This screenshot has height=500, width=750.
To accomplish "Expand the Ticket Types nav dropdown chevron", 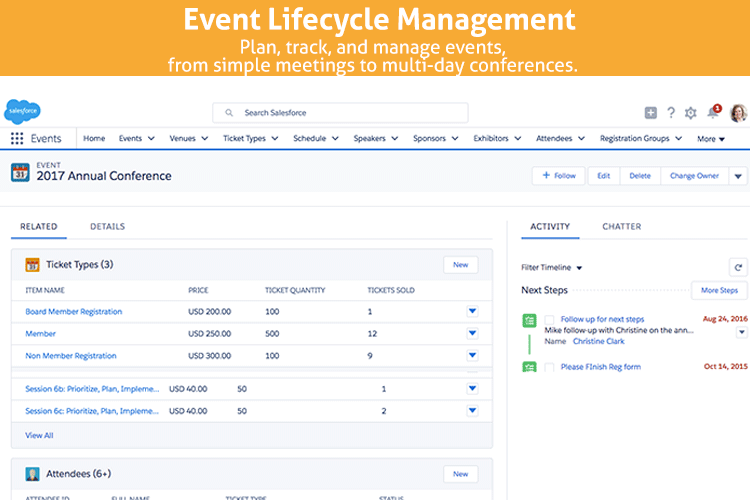I will pyautogui.click(x=275, y=139).
